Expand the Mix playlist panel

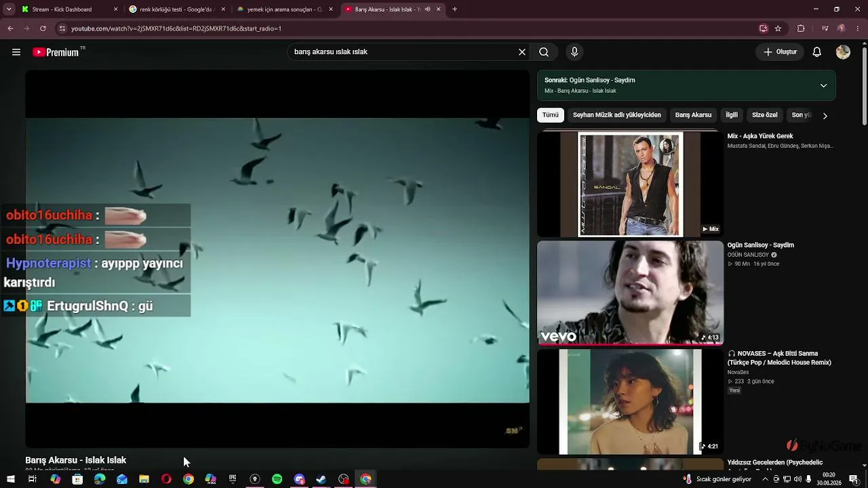click(823, 85)
